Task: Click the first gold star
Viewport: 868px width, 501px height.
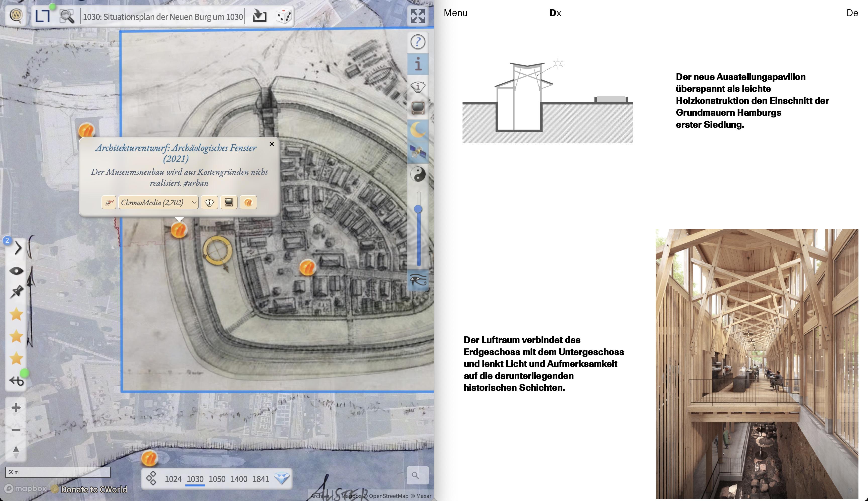Action: 16,314
